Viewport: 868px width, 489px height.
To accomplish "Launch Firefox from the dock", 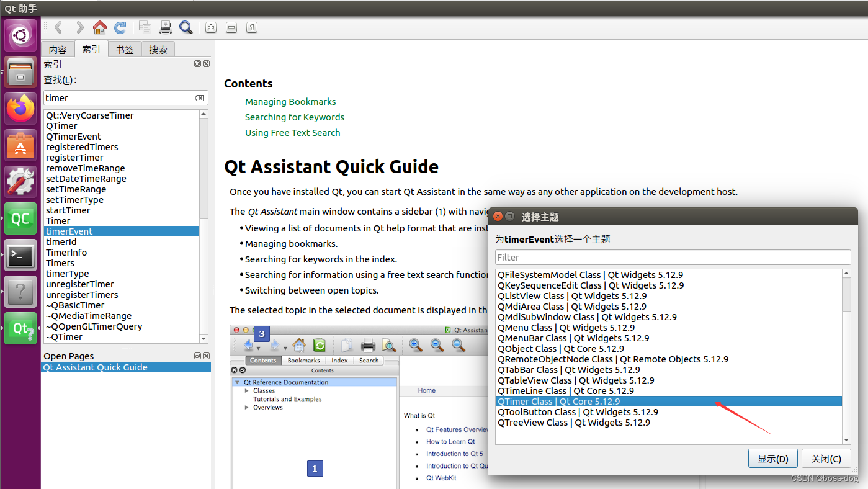I will pyautogui.click(x=20, y=109).
